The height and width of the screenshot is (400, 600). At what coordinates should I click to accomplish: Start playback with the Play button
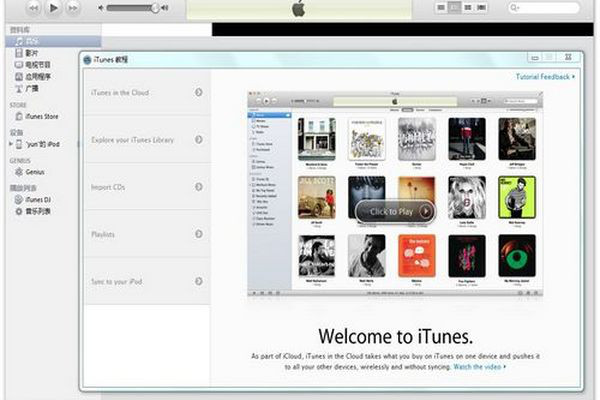53,8
